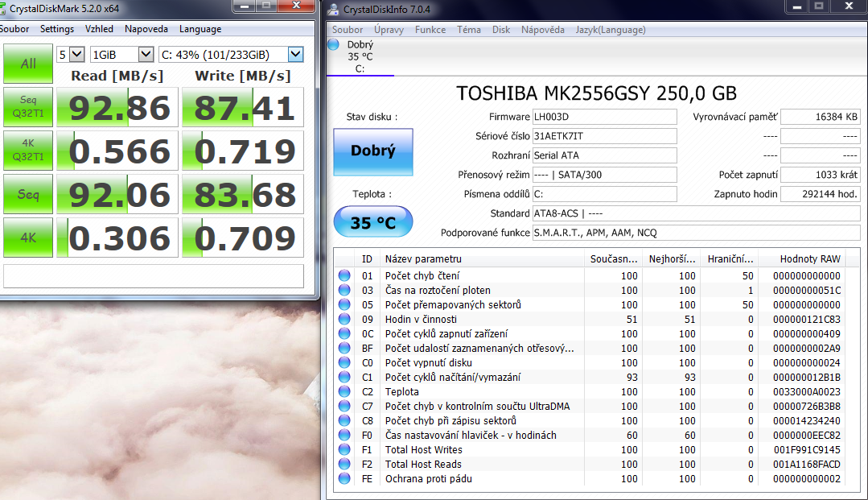Click the blue status orb beside Dobrý 35 °C

333,44
